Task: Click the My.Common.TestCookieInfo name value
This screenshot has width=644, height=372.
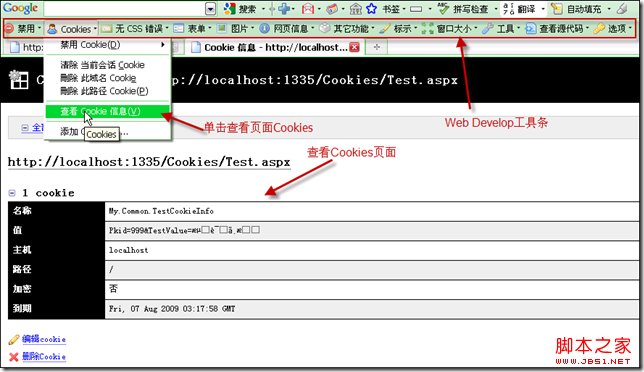Action: click(161, 211)
